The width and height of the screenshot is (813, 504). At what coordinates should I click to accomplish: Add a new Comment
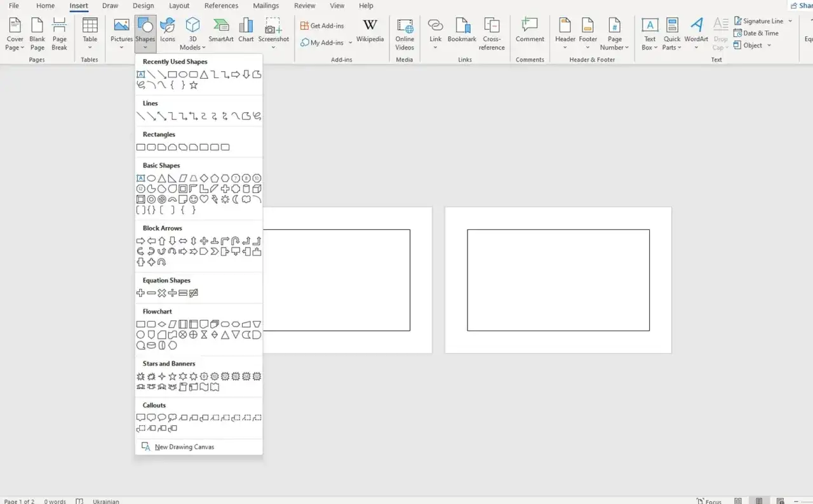530,30
